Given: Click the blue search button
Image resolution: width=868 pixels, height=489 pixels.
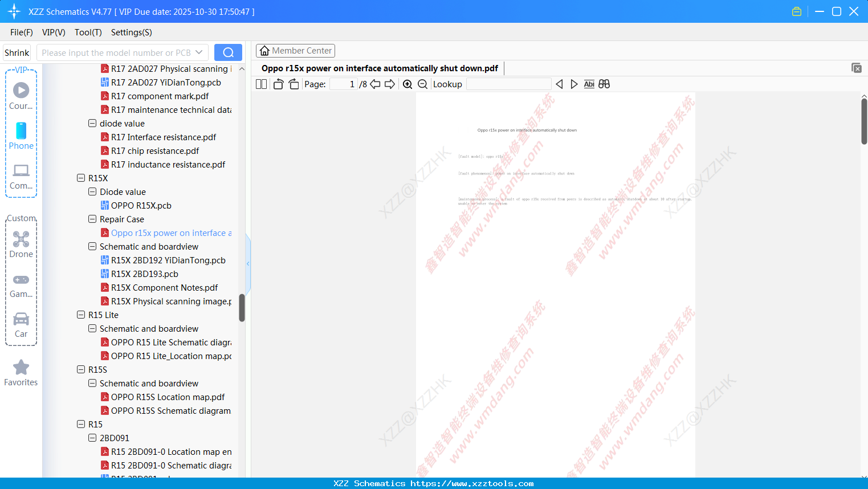Looking at the screenshot, I should click(228, 52).
